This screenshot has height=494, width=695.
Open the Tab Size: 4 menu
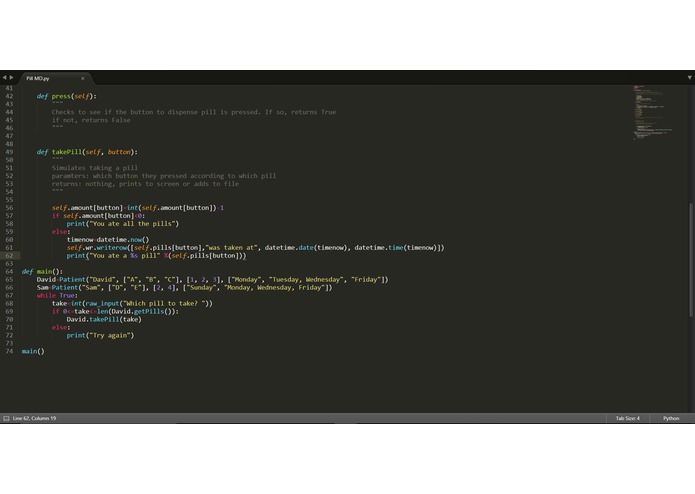(628, 418)
